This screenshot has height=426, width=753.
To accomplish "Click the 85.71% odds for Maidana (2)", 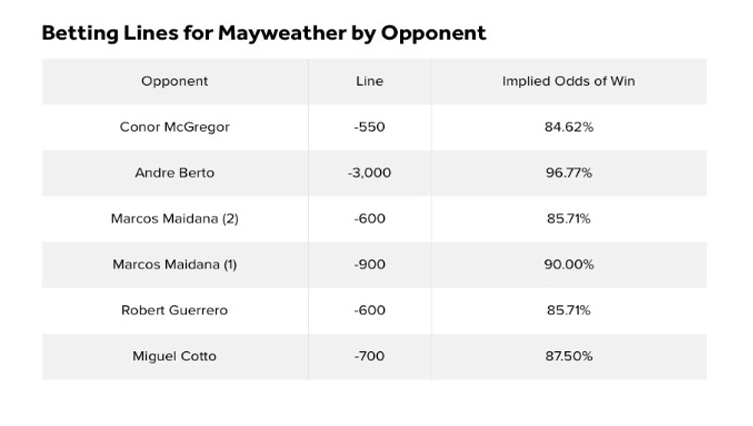I will (569, 219).
